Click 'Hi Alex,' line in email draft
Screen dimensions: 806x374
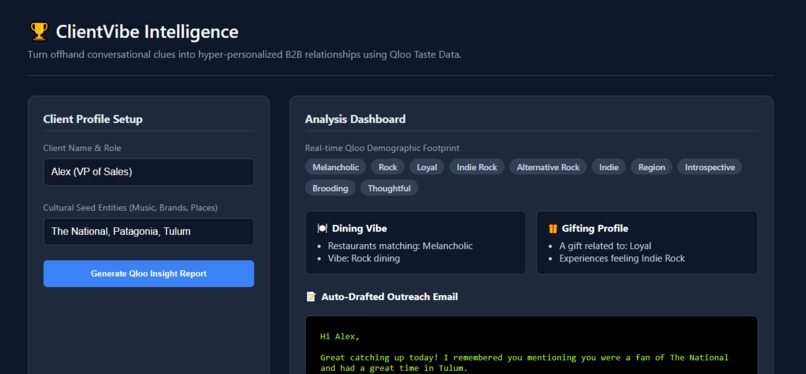click(x=340, y=337)
